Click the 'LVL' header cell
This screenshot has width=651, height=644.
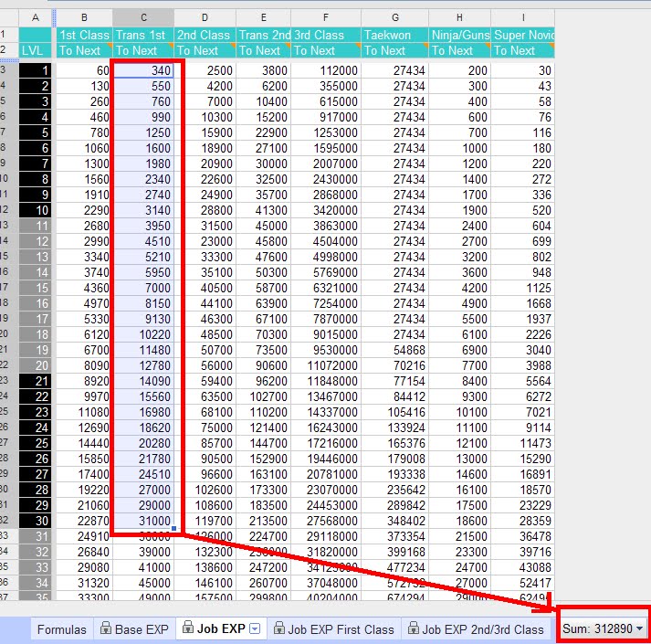tap(36, 50)
